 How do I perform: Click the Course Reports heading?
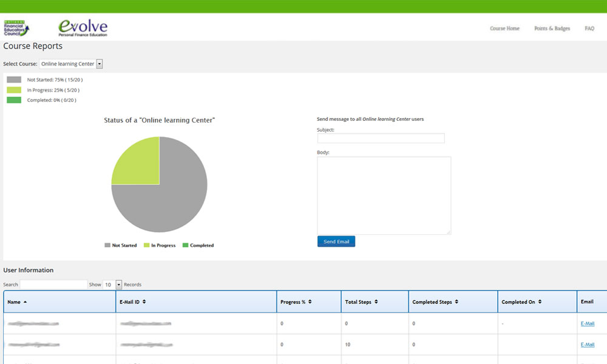pyautogui.click(x=33, y=46)
